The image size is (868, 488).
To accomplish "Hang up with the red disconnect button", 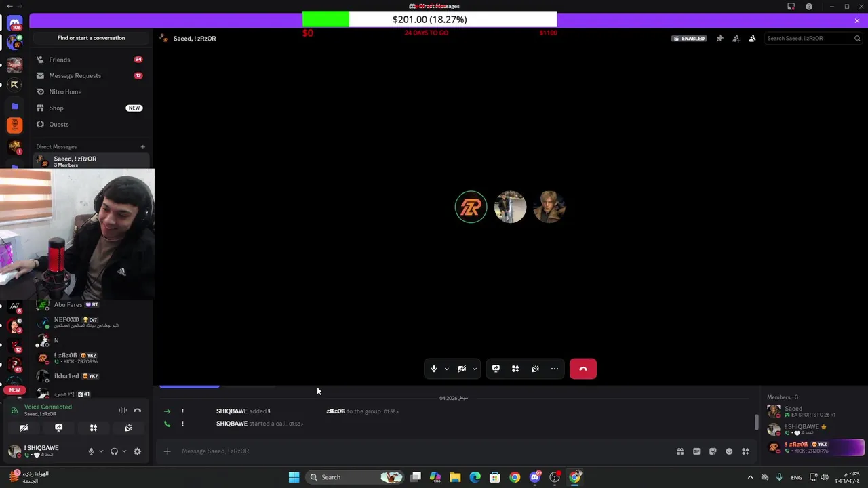I will pos(583,369).
